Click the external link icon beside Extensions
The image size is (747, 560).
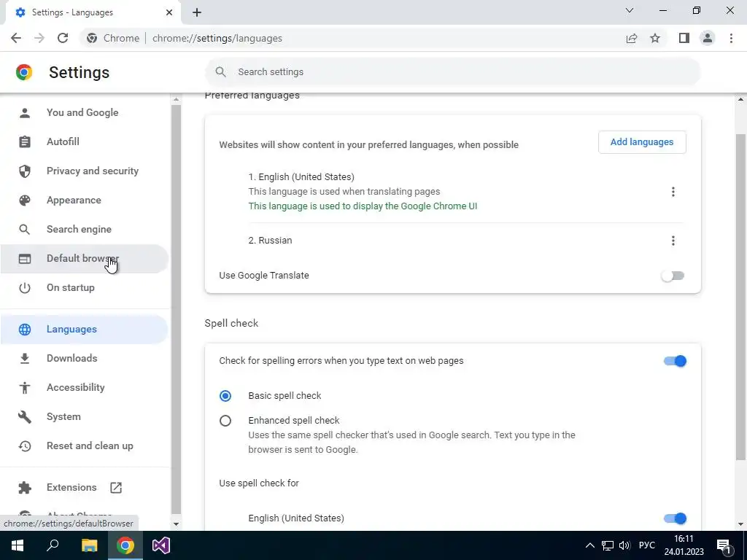[x=116, y=488]
